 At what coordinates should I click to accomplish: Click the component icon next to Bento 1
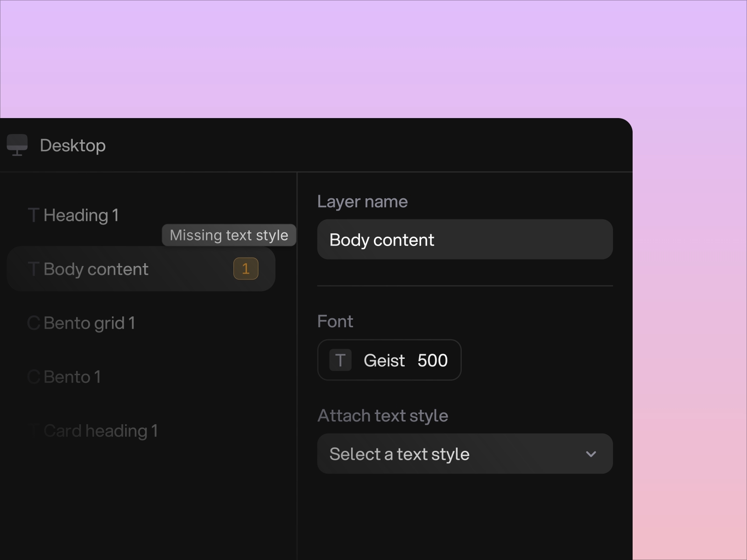click(x=33, y=377)
